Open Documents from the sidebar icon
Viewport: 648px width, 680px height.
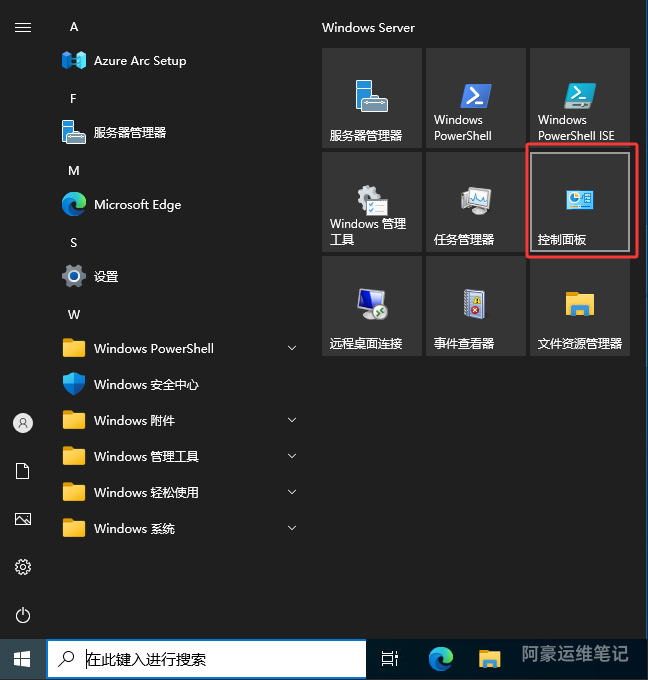tap(23, 471)
